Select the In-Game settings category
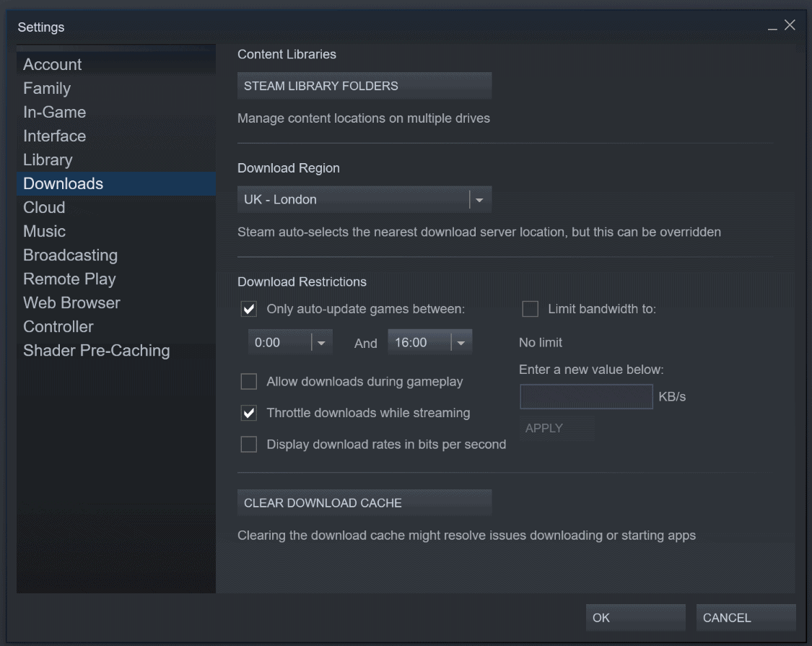Screen dimensions: 812x646 tap(55, 112)
